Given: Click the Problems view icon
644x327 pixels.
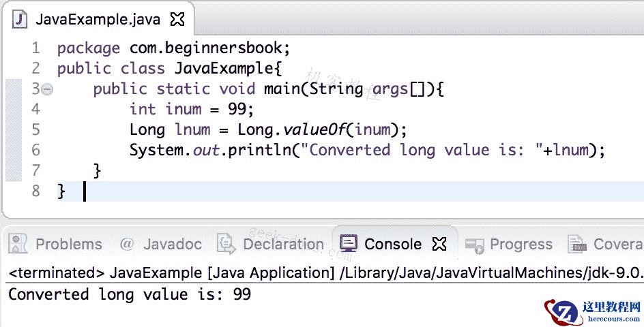Looking at the screenshot, I should point(17,244).
